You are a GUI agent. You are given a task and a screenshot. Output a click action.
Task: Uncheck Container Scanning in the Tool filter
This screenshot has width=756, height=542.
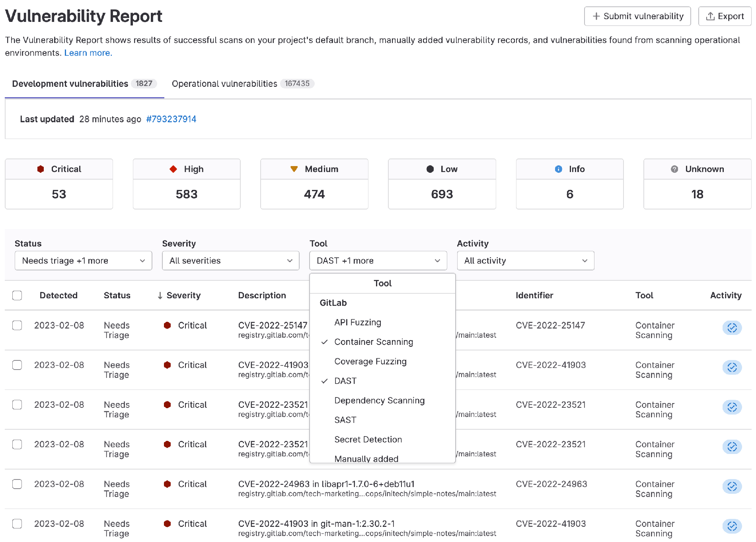[x=374, y=342]
